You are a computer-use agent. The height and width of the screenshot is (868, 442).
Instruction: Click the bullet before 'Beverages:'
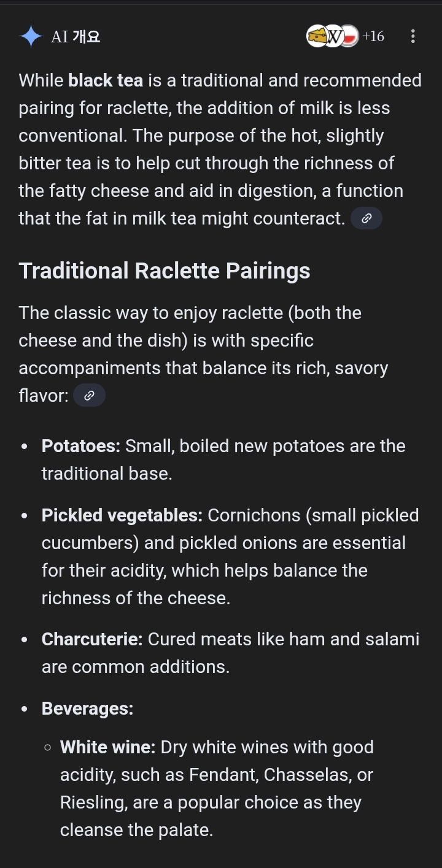(x=25, y=709)
